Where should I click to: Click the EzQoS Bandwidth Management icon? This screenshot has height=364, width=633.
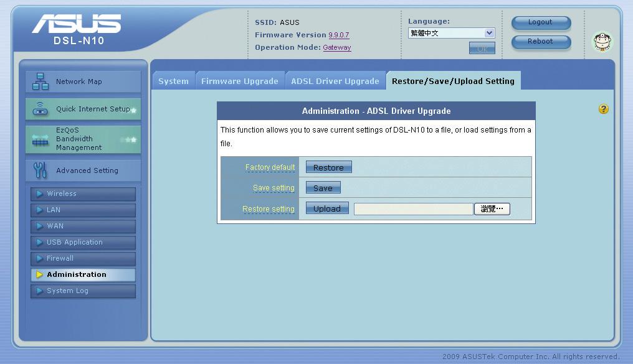(x=40, y=140)
